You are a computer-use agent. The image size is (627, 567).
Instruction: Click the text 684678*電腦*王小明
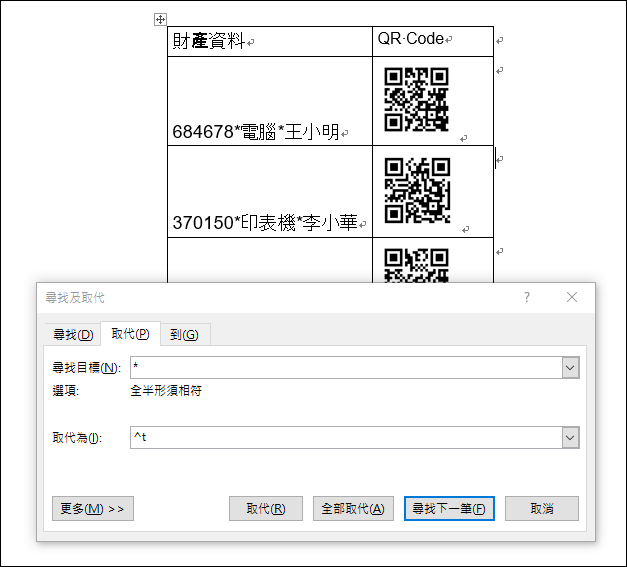[256, 132]
